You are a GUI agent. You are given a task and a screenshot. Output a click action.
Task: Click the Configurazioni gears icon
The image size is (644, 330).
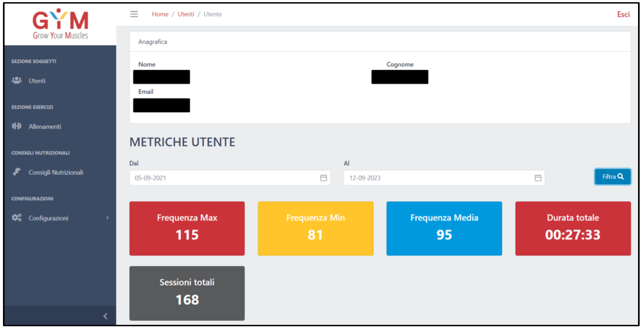(16, 217)
